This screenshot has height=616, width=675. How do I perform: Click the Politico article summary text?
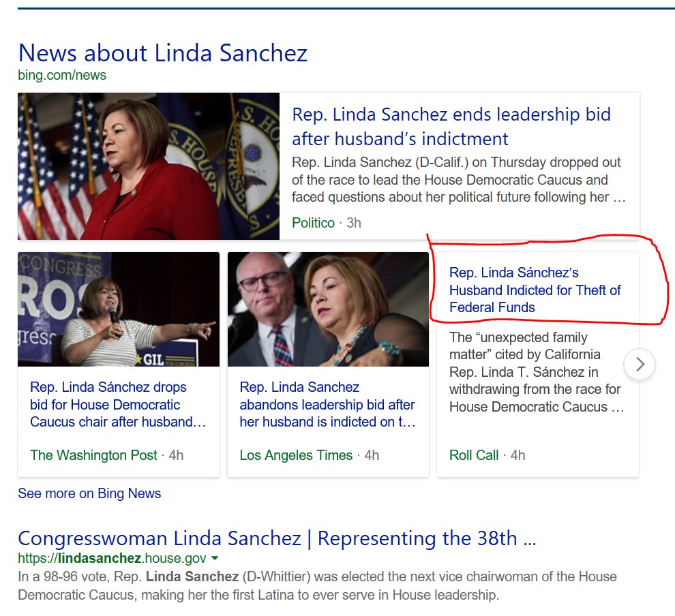pos(458,181)
